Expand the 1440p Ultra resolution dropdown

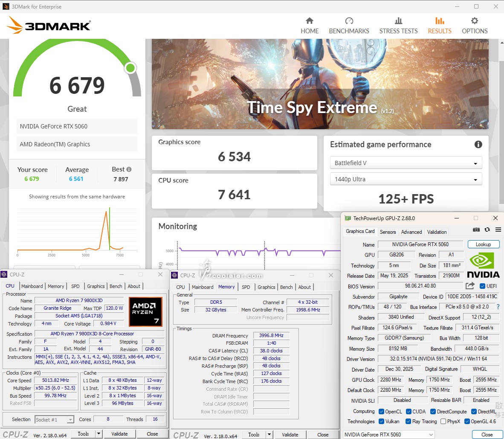click(406, 179)
